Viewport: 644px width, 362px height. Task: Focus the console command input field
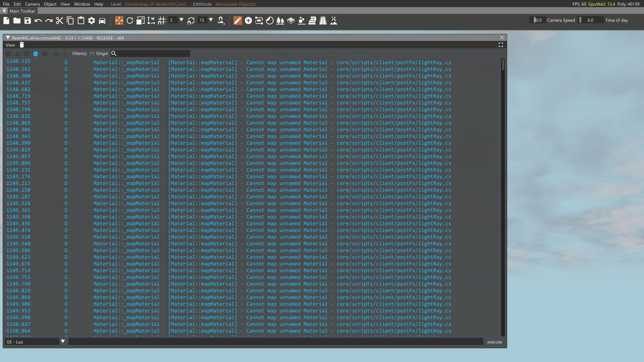(276, 342)
